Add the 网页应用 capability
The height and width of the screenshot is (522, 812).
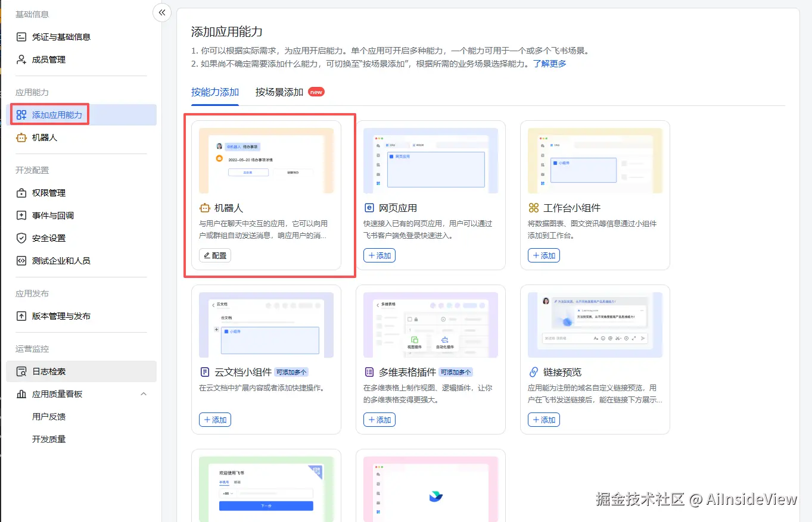[x=379, y=255]
